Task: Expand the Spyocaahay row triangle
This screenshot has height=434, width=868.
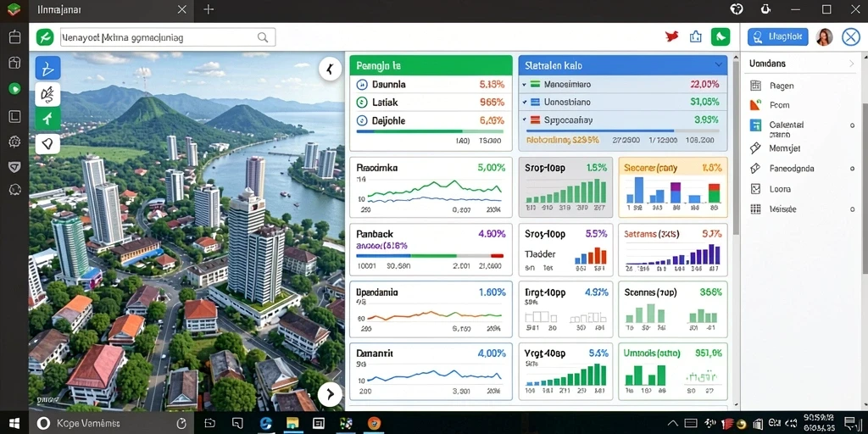Action: [x=524, y=119]
